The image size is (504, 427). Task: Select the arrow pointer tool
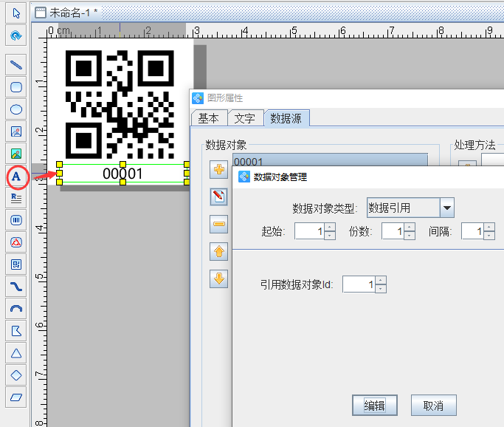16,13
